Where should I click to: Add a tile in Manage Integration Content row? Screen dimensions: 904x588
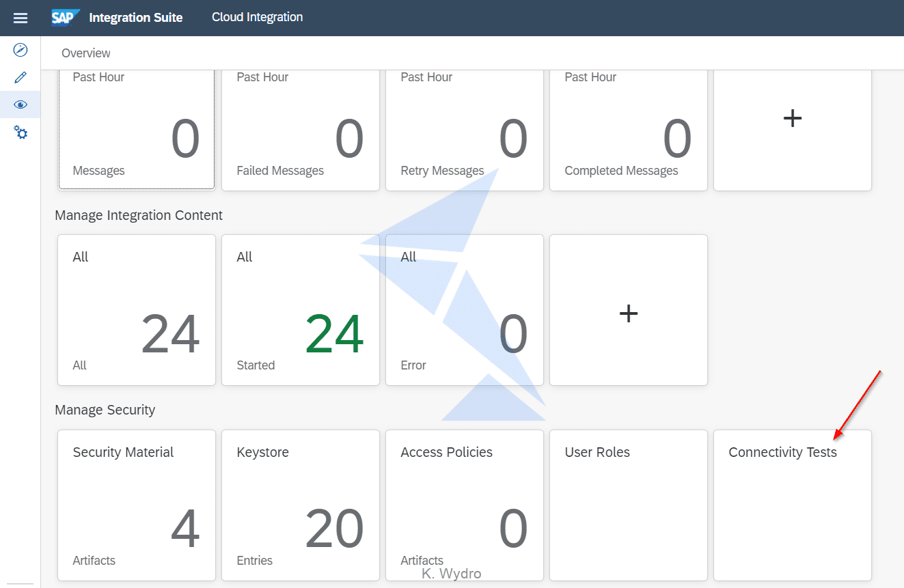pyautogui.click(x=629, y=310)
